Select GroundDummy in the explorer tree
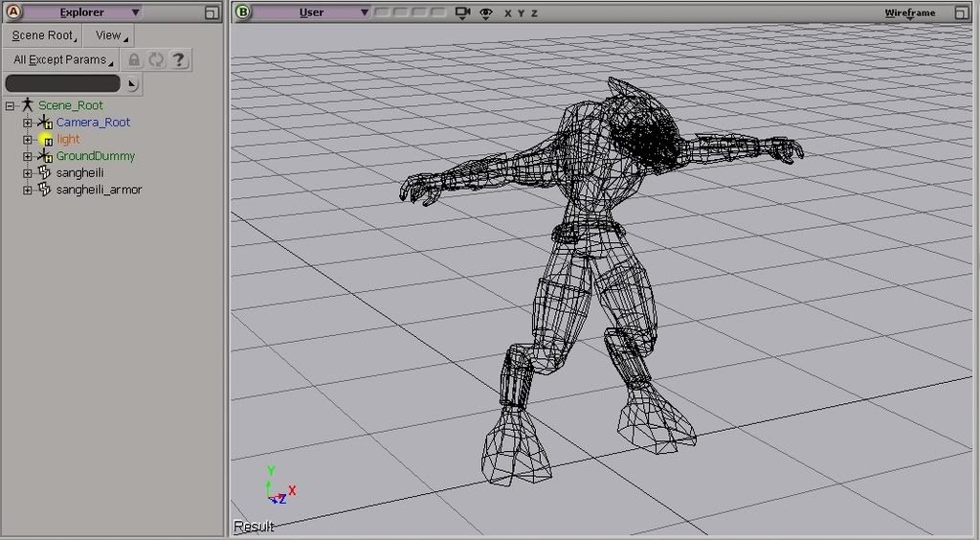Screen dimensions: 980x540 [96, 156]
